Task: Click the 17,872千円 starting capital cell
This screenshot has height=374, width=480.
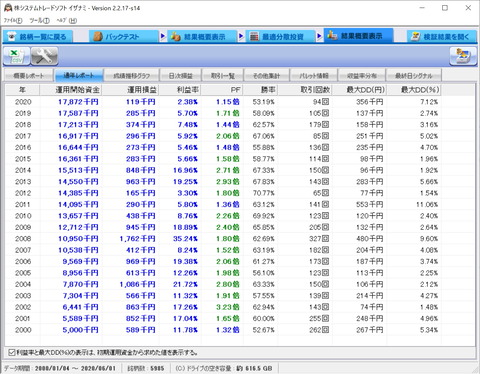Action: [78, 102]
